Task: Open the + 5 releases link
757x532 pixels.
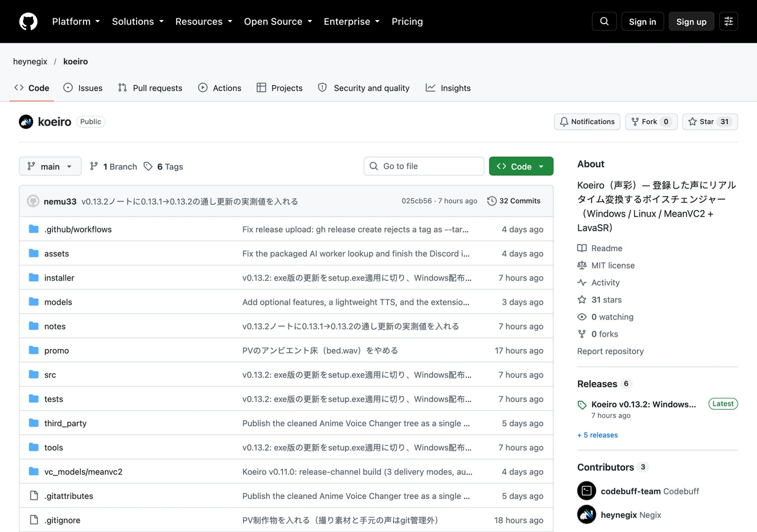Action: point(597,435)
